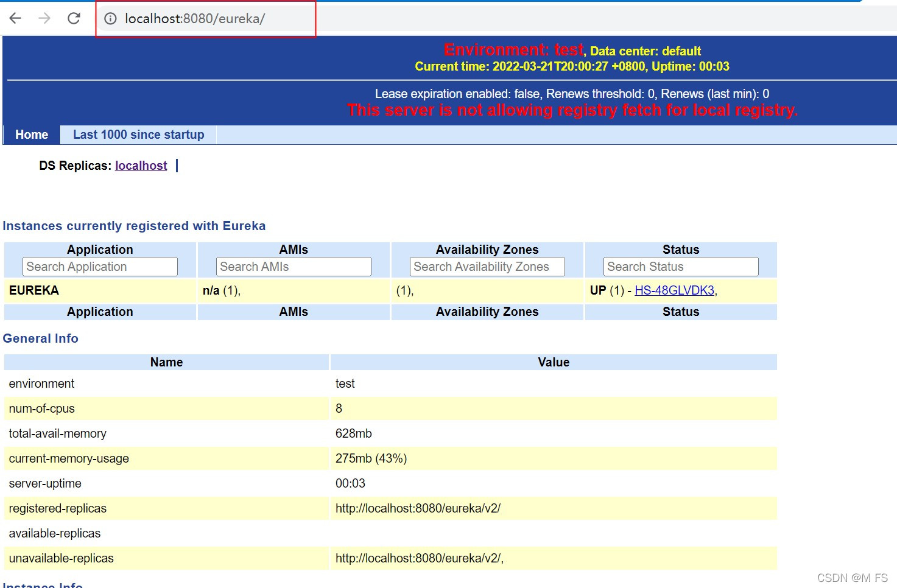Focus the Search Availability Zones field
Screen dimensions: 897x588
(x=487, y=267)
